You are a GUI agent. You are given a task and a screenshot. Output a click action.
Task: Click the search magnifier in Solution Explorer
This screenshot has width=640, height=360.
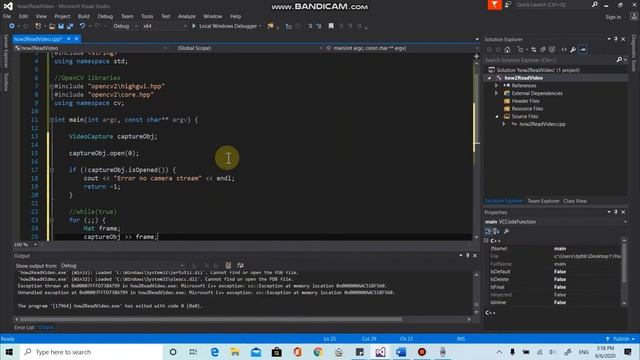point(619,60)
